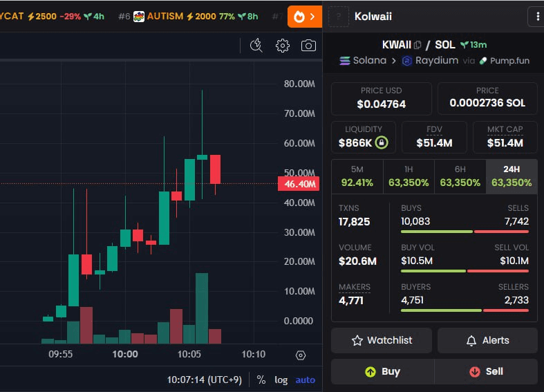Take a chart snapshot with camera icon
This screenshot has height=392, width=544.
pos(308,46)
